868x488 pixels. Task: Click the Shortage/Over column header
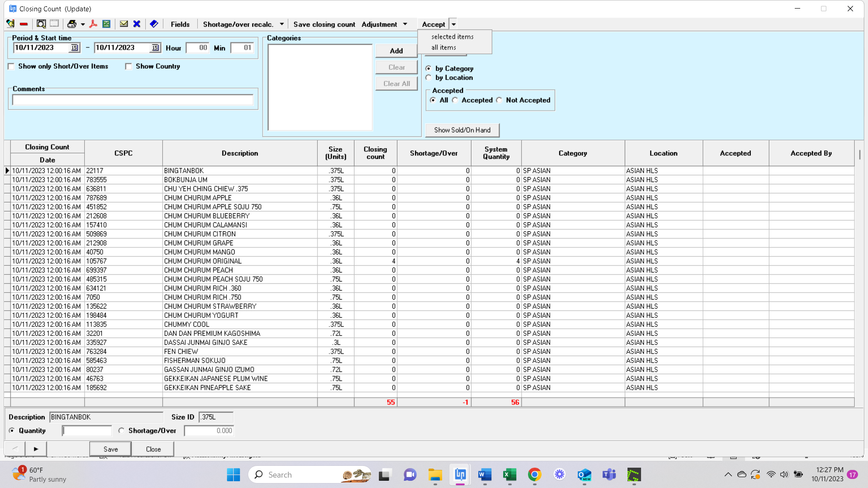(x=434, y=153)
